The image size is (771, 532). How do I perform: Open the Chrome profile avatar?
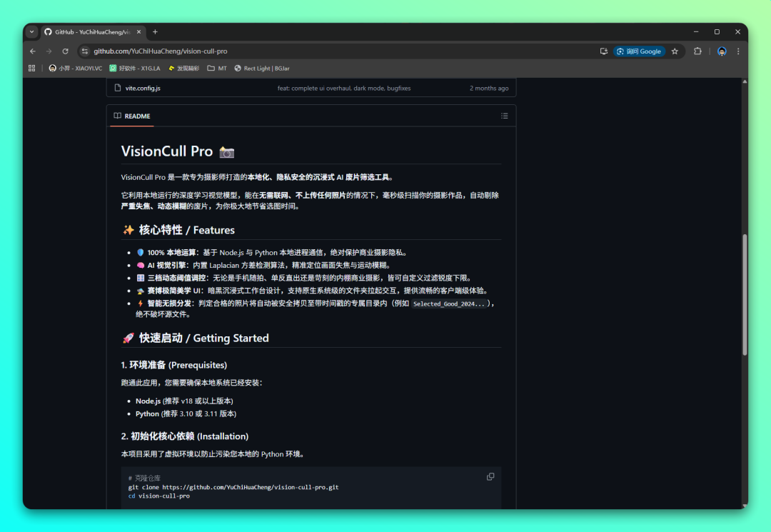point(722,51)
